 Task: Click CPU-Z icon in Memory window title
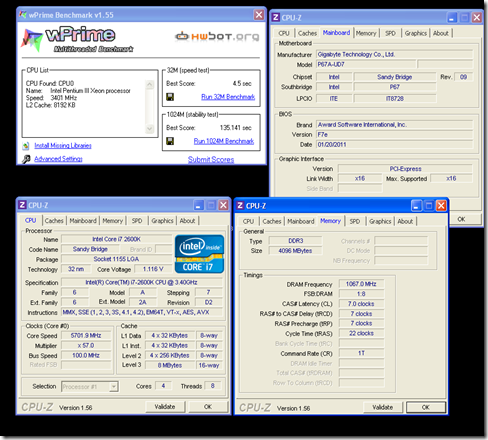[x=240, y=205]
